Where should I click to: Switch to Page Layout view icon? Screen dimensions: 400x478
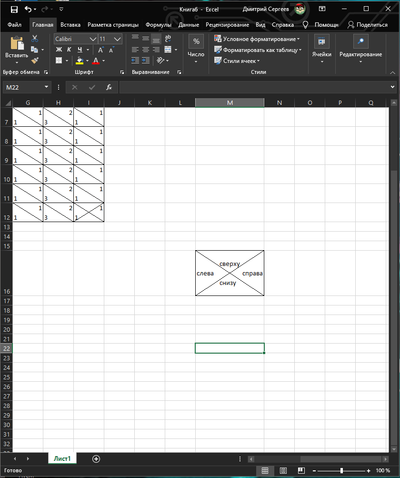coord(283,470)
